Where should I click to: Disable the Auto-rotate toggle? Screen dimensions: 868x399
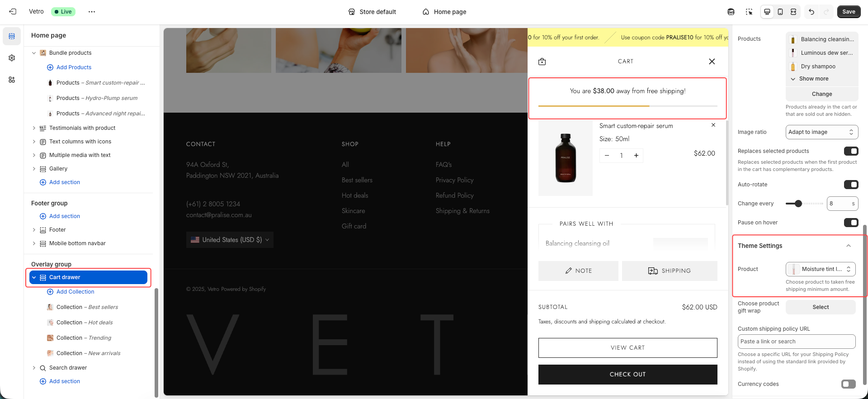[x=850, y=185]
